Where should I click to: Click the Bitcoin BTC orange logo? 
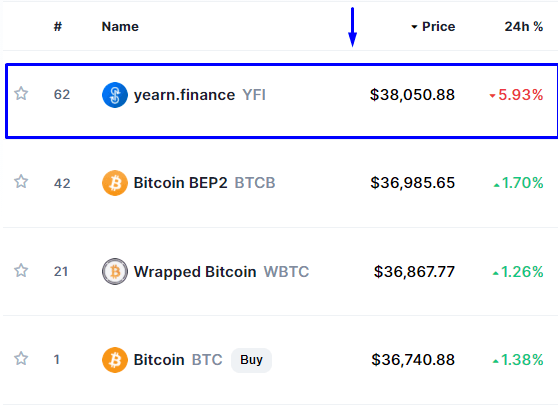pos(115,360)
